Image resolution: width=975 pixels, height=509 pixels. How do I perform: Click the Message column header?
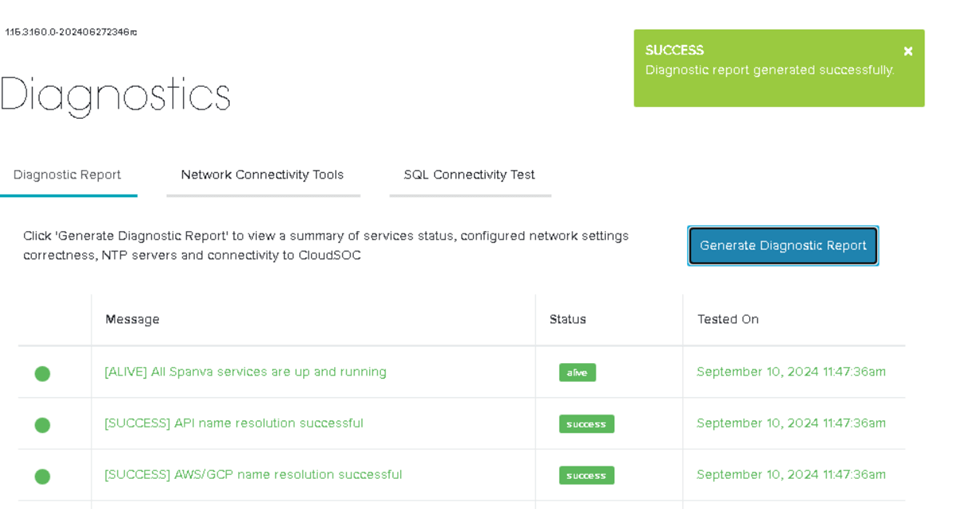132,319
